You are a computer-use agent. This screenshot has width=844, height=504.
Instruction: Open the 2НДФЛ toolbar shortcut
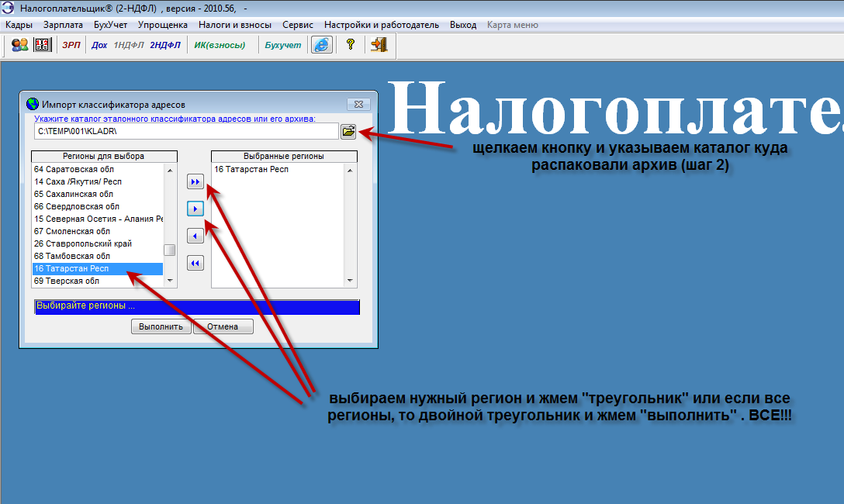pyautogui.click(x=165, y=45)
